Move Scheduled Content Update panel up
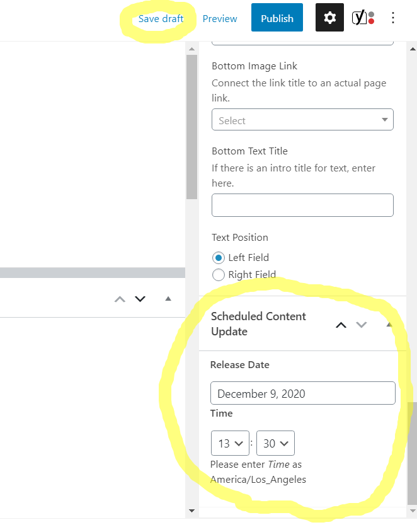 341,325
